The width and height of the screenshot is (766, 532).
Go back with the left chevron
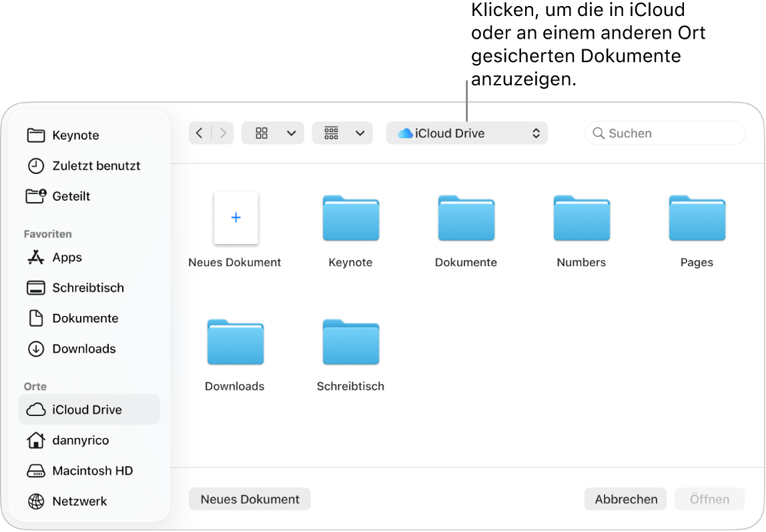point(200,133)
